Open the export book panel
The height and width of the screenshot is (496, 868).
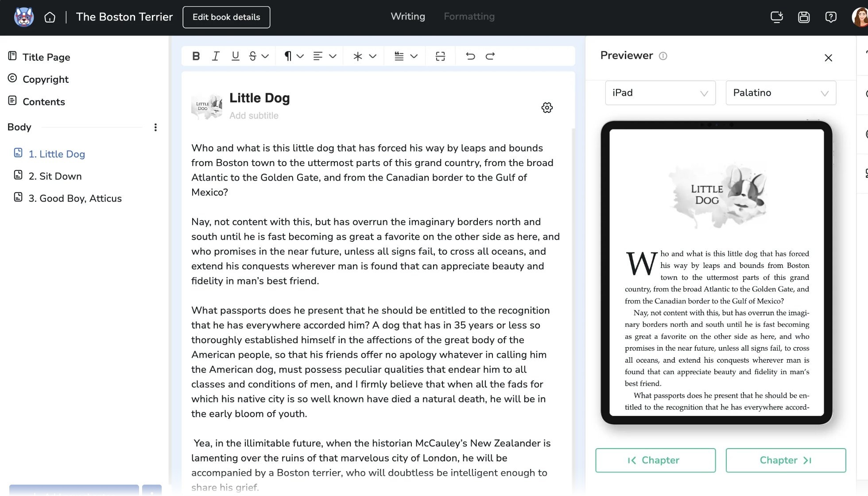pos(776,17)
